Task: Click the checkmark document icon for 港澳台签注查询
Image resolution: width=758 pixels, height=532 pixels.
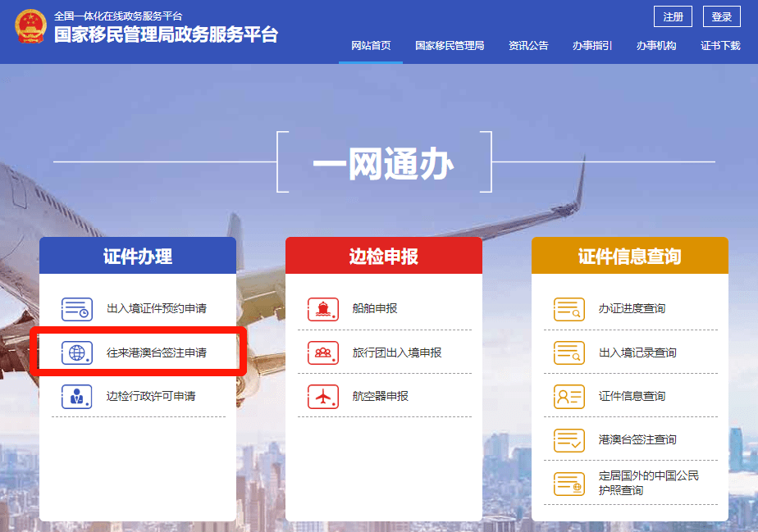Action: pyautogui.click(x=569, y=440)
